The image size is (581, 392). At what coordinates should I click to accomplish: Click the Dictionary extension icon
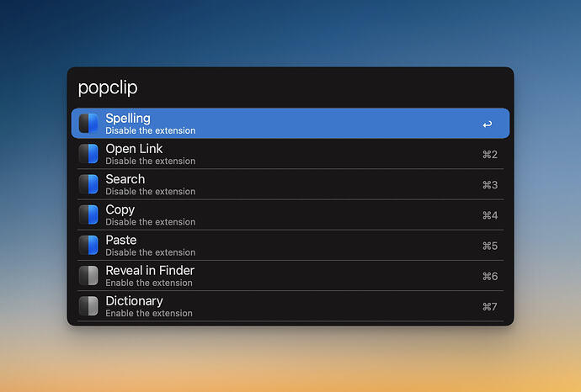(88, 306)
